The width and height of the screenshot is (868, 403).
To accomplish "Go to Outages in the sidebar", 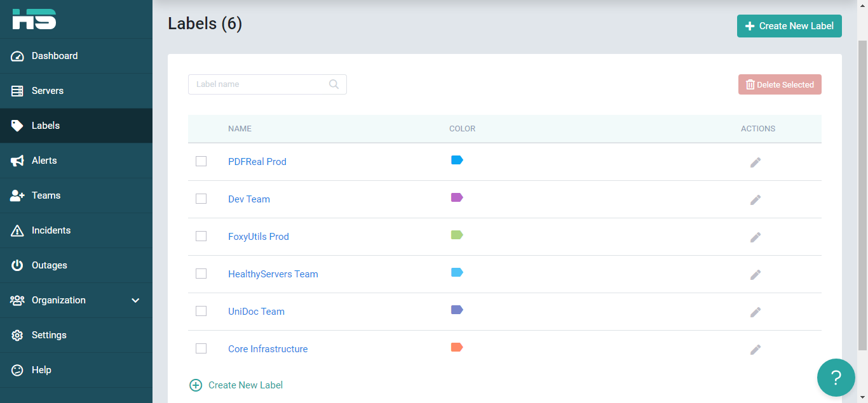I will pyautogui.click(x=76, y=265).
